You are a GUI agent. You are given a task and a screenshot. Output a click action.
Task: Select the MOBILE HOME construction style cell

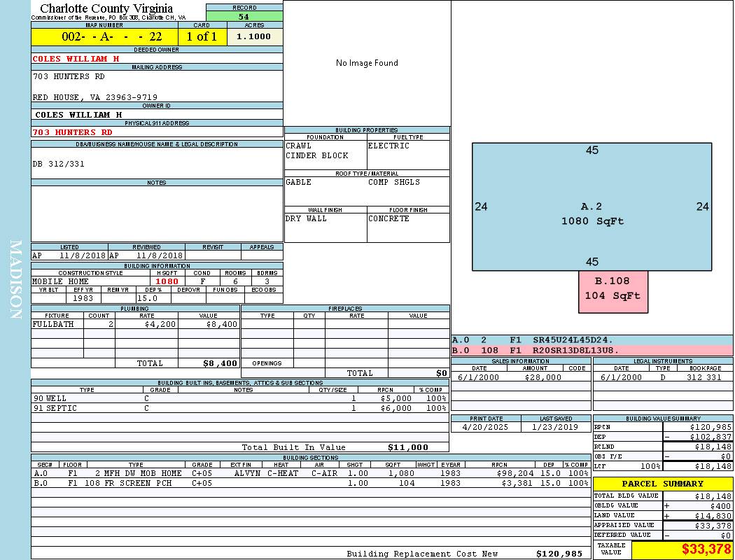[61, 281]
